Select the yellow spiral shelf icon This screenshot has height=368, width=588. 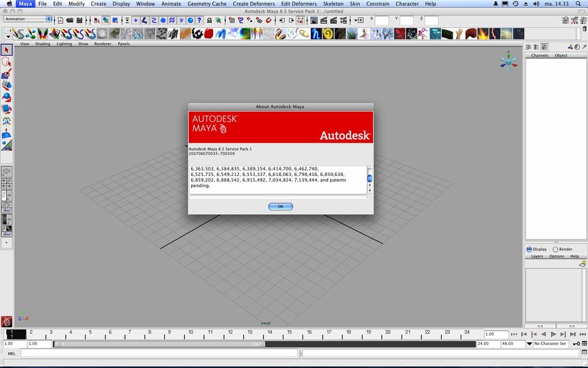pos(328,34)
